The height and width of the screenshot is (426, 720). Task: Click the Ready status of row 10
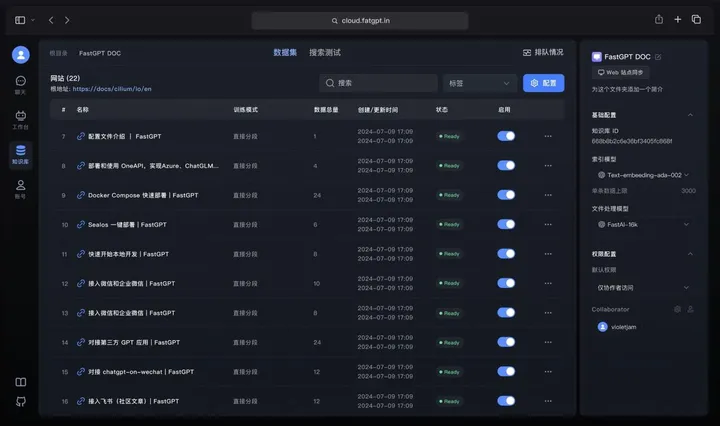[x=449, y=224]
